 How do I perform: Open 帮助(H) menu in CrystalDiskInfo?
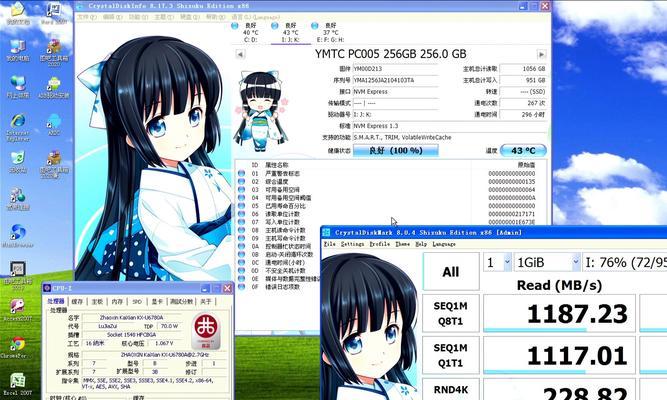215,17
